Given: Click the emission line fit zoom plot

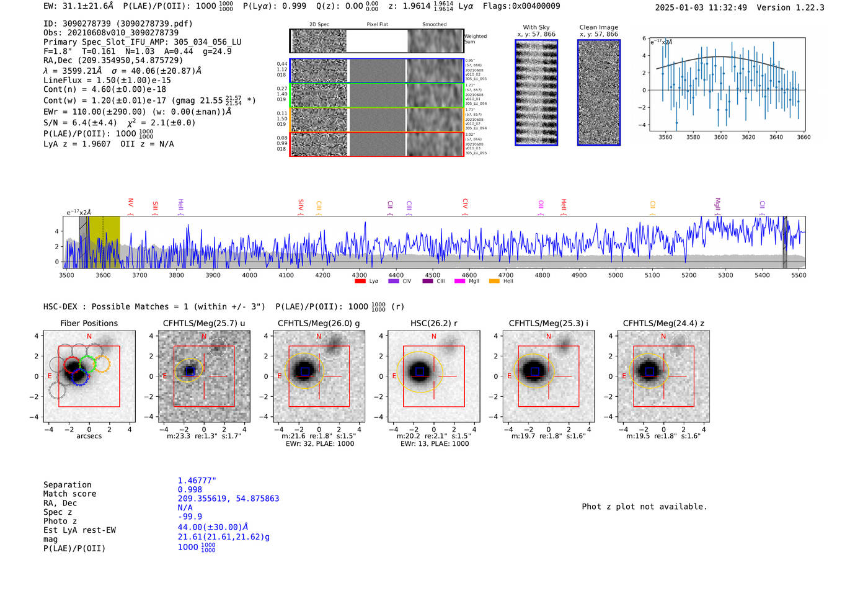Looking at the screenshot, I should [x=727, y=85].
